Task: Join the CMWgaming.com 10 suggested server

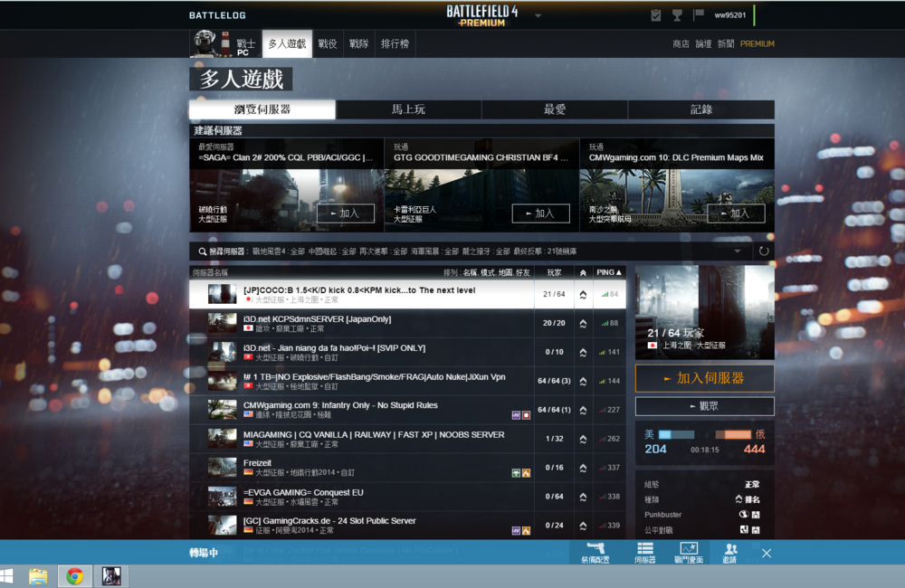Action: [736, 213]
